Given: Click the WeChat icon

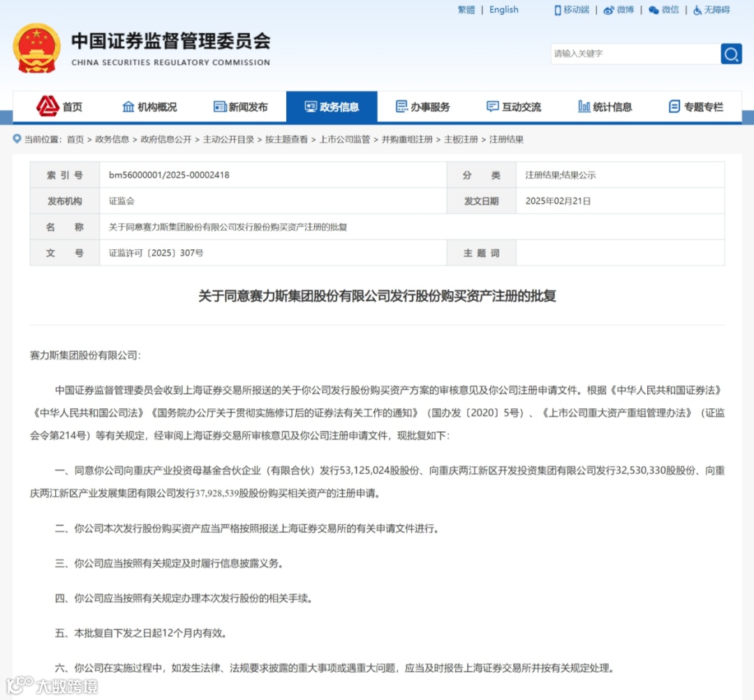Looking at the screenshot, I should point(653,10).
